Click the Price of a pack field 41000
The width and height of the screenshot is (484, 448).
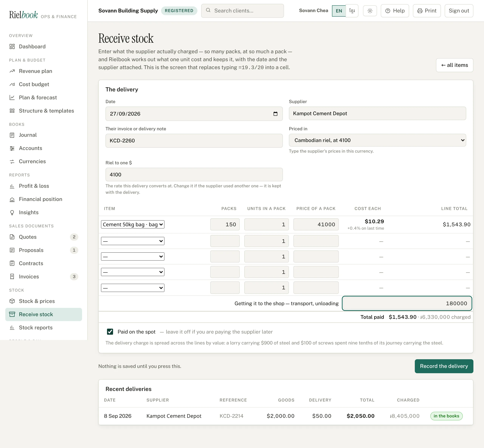pyautogui.click(x=316, y=225)
